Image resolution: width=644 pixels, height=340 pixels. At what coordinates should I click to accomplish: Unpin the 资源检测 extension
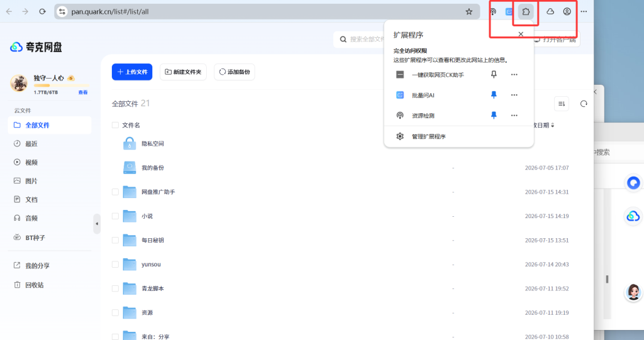(x=494, y=116)
